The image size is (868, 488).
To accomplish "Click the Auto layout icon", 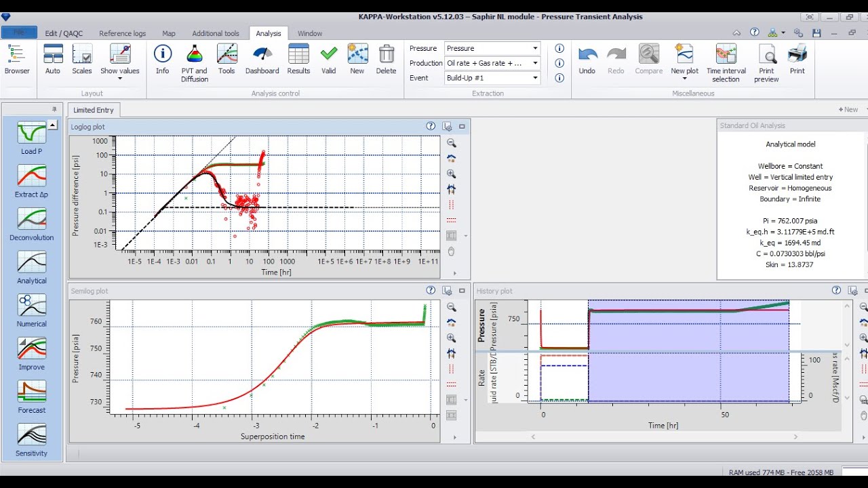I will 53,54.
